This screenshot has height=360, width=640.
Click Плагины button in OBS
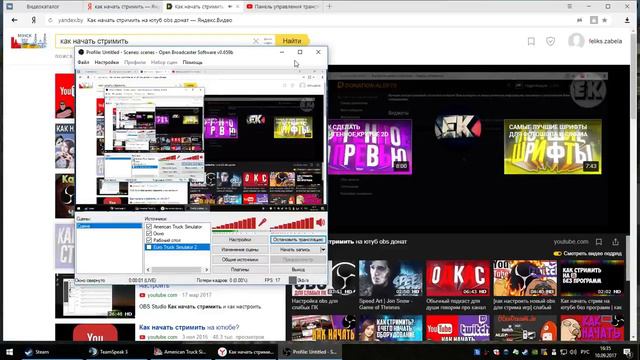pyautogui.click(x=240, y=269)
